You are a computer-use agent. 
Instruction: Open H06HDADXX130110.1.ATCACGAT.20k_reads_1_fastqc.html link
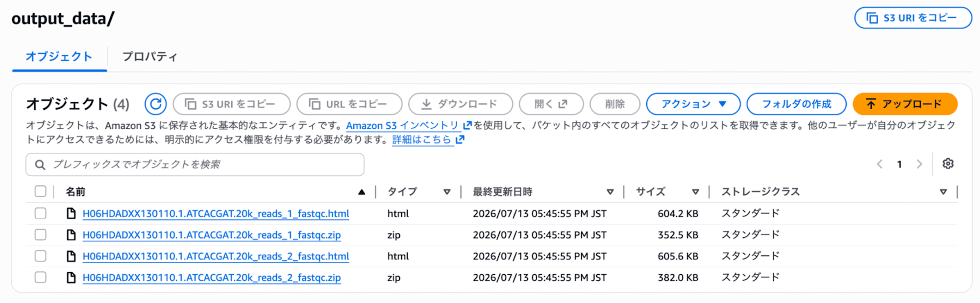click(216, 213)
